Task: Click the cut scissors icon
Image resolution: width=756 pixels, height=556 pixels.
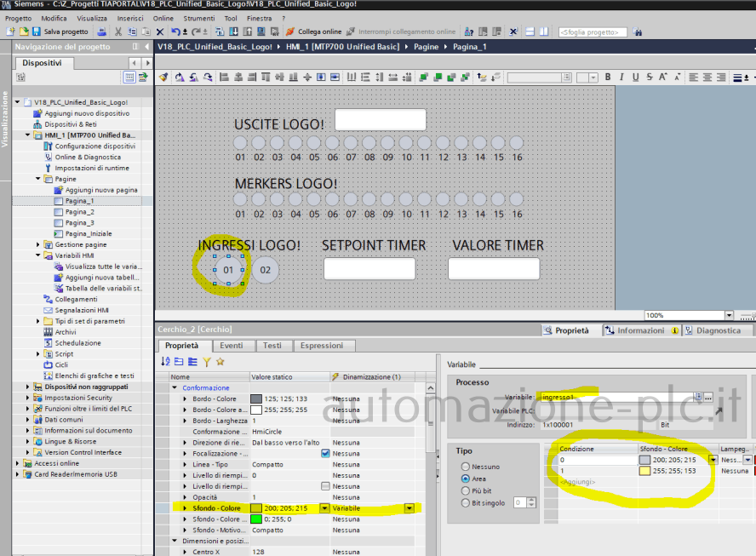Action: (x=118, y=32)
